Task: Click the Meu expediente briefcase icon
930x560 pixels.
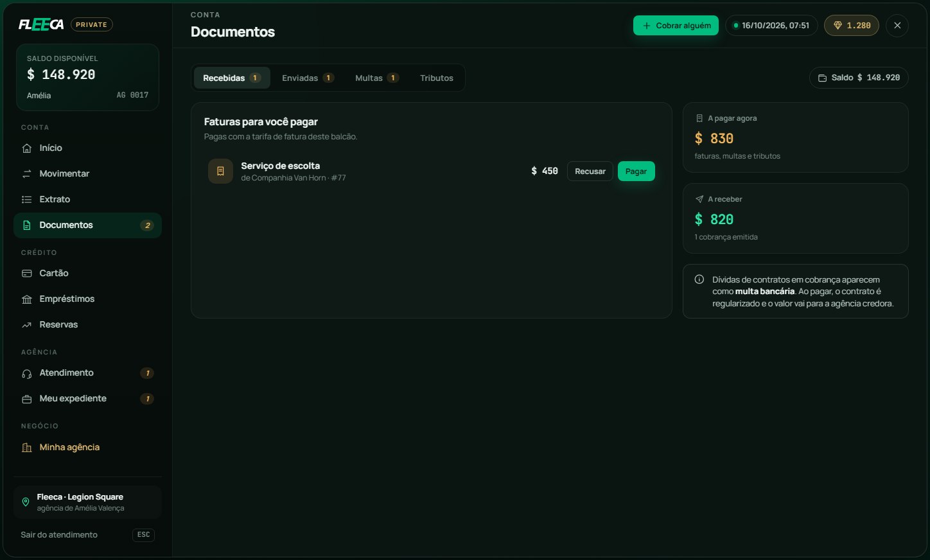Action: tap(27, 399)
